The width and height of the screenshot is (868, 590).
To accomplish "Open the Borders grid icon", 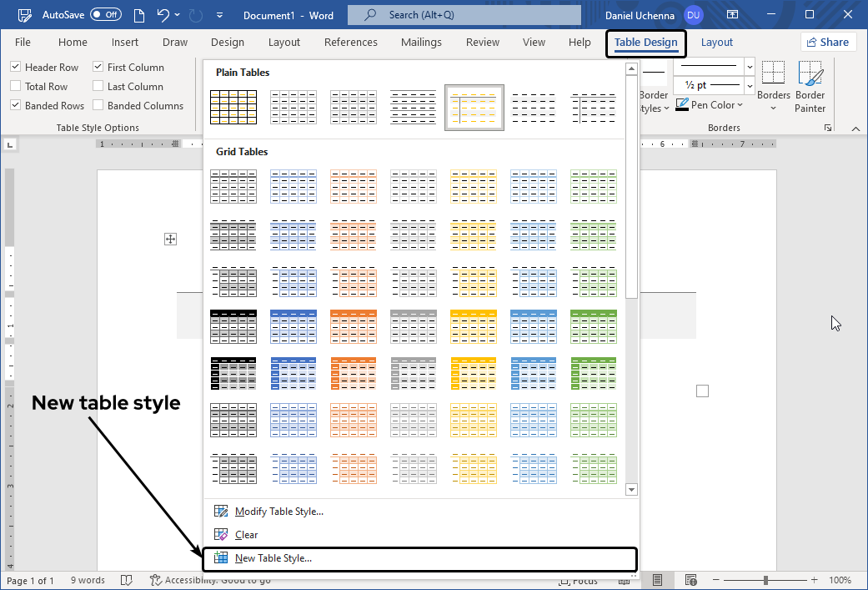I will [x=774, y=73].
